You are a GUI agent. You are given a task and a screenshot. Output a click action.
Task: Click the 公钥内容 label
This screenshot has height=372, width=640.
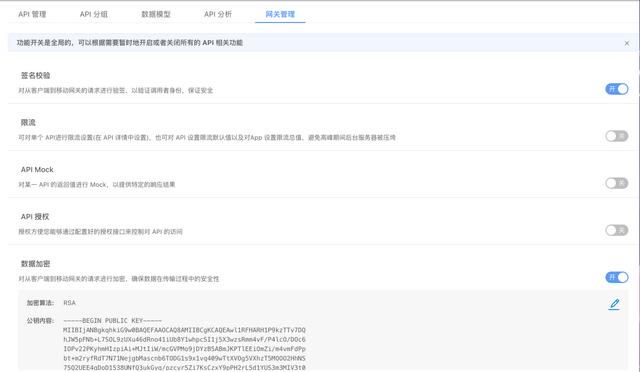[40, 321]
